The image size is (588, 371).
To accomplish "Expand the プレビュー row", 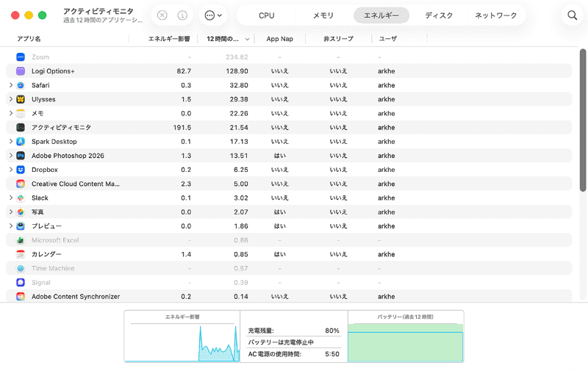I will [x=11, y=226].
